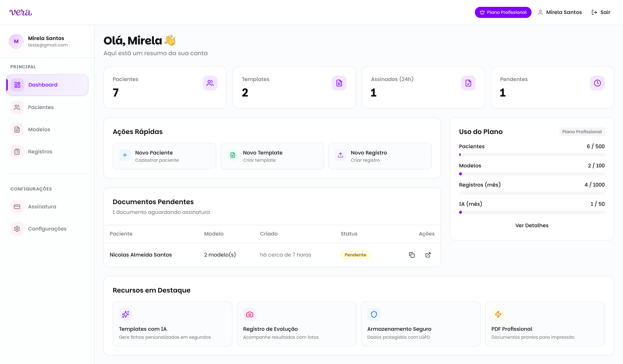Click the copy icon for Nicolas Almeida Santos document
This screenshot has width=623, height=364.
click(x=412, y=255)
